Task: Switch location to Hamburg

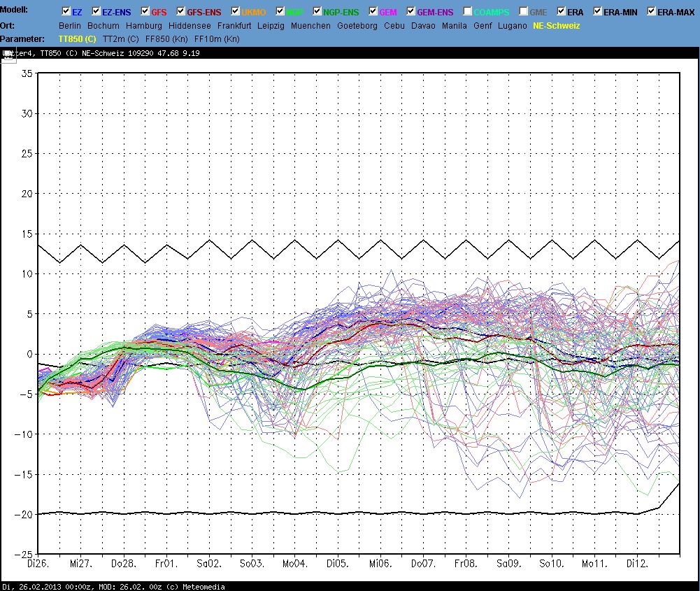Action: point(144,25)
